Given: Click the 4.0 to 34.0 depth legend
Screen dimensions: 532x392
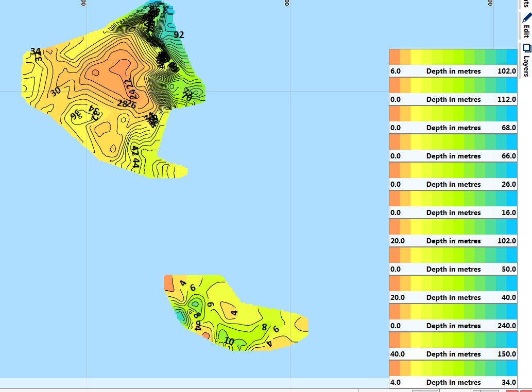Looking at the screenshot, I should (x=453, y=375).
